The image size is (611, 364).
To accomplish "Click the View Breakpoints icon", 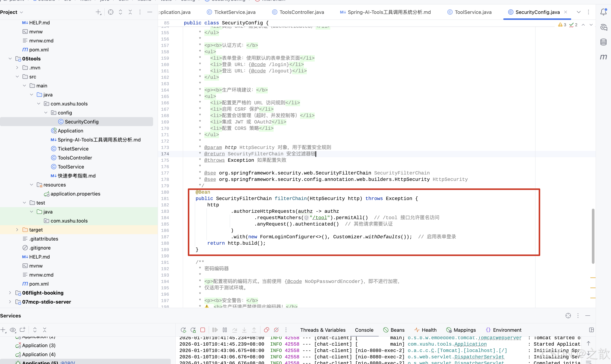I will pos(267,330).
